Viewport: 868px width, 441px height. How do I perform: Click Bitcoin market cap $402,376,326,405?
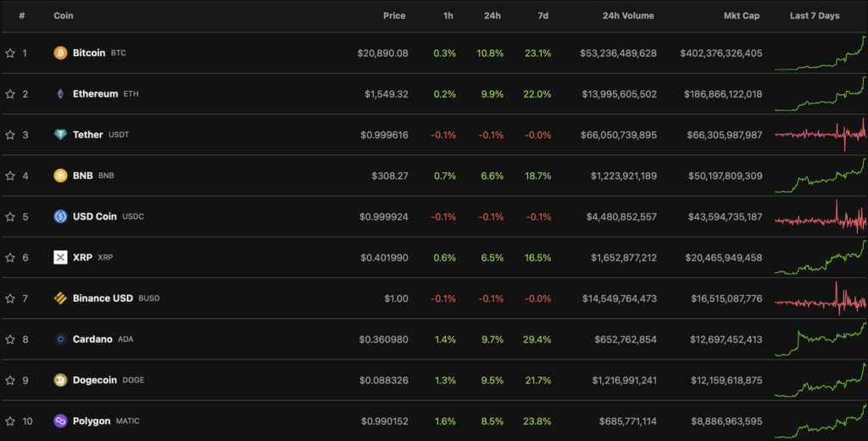pyautogui.click(x=721, y=53)
